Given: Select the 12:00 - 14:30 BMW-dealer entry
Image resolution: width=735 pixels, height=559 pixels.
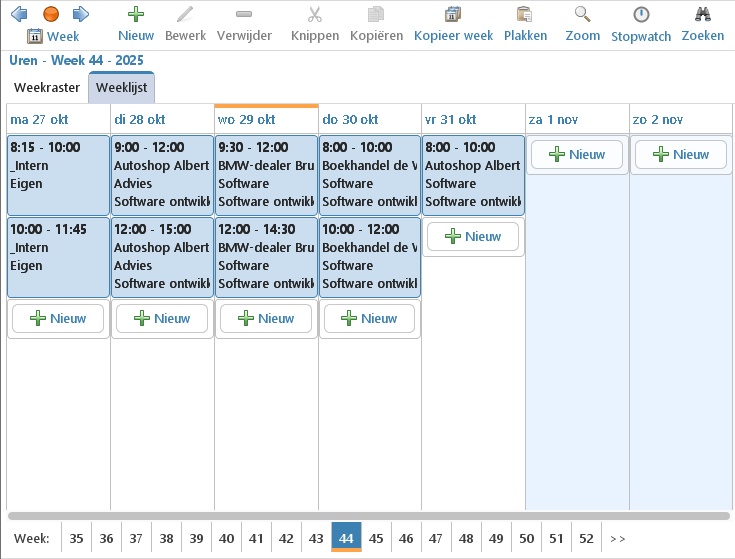Looking at the screenshot, I should pos(266,257).
